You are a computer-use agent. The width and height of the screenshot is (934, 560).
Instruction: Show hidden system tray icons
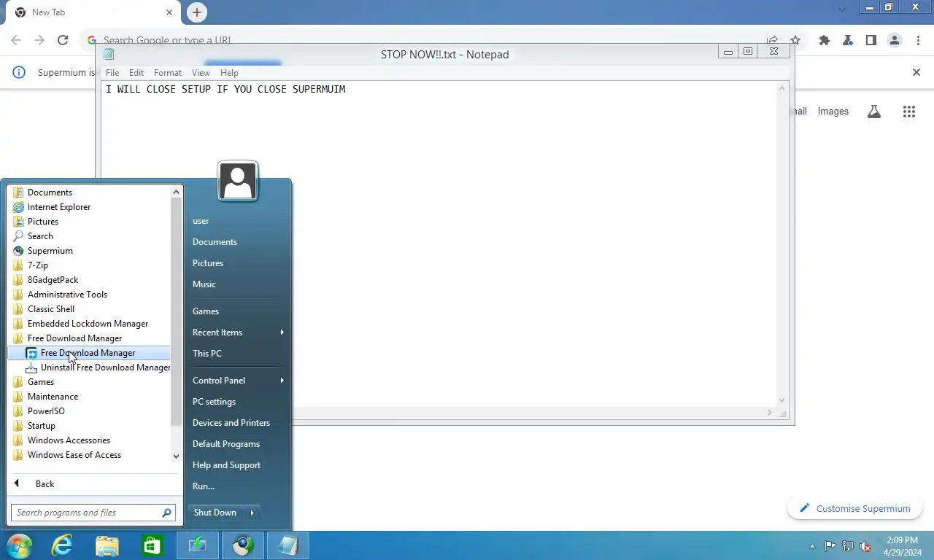point(812,546)
